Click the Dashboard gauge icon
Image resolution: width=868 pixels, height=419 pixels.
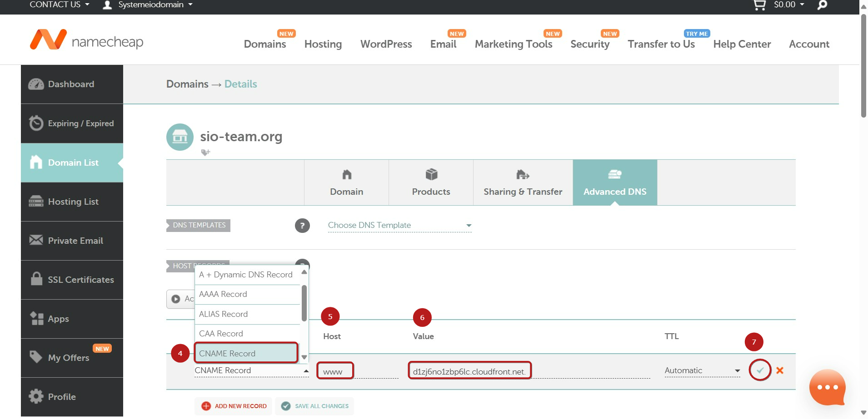click(36, 84)
